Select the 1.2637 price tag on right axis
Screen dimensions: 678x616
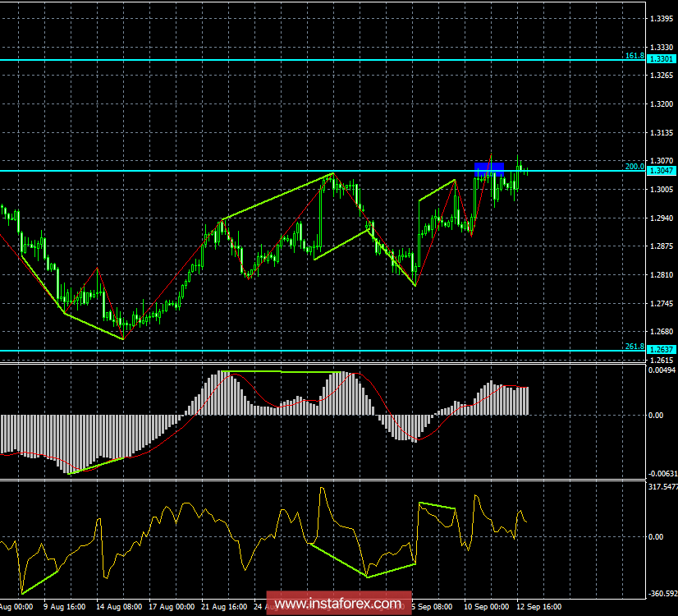pos(660,348)
